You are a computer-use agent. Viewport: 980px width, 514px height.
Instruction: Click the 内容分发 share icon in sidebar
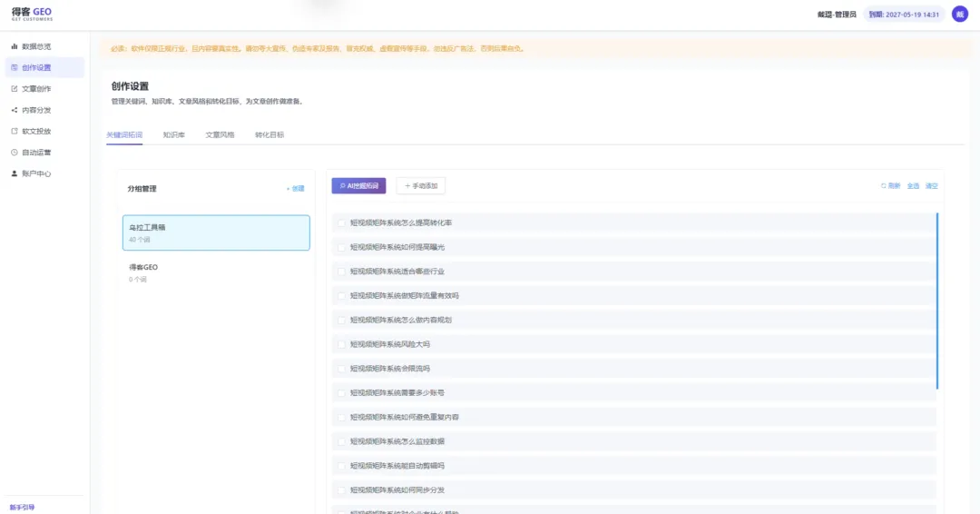(x=15, y=110)
